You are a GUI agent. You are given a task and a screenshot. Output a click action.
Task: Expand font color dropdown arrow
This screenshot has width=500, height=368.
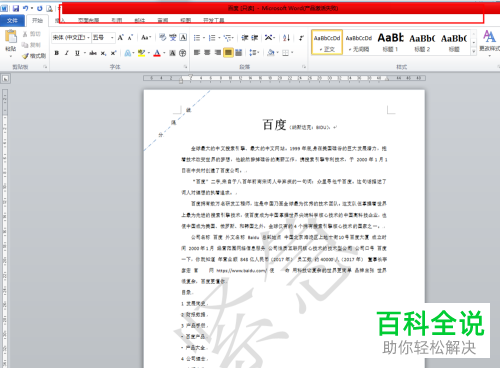coord(164,53)
